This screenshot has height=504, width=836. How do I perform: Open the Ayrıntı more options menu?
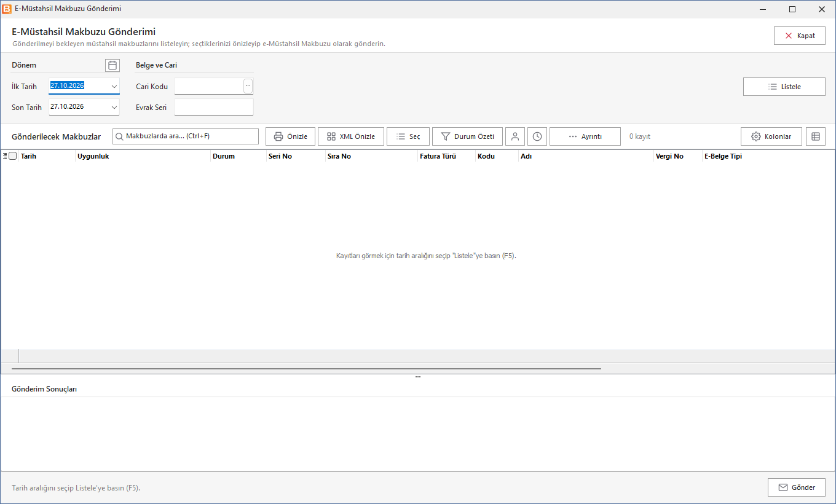point(585,136)
